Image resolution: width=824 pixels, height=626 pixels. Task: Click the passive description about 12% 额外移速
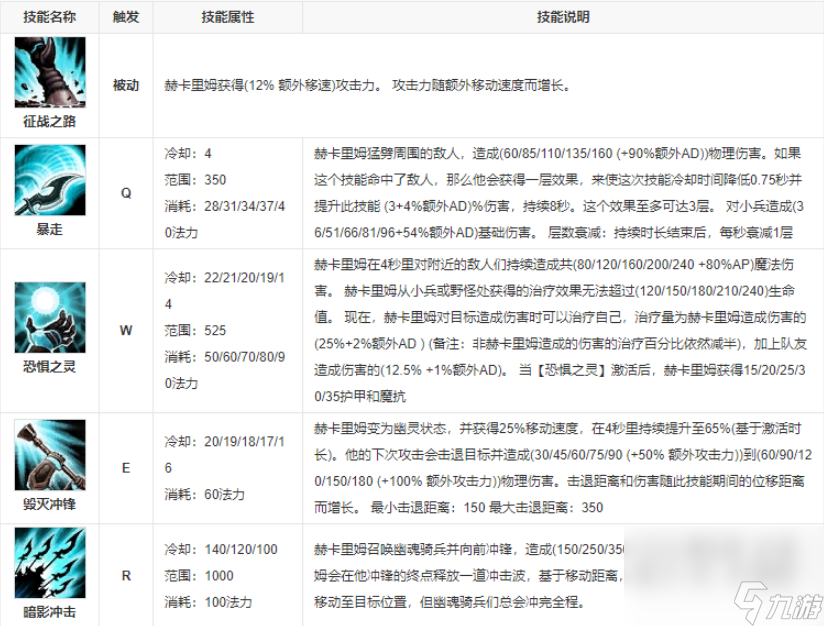point(368,85)
